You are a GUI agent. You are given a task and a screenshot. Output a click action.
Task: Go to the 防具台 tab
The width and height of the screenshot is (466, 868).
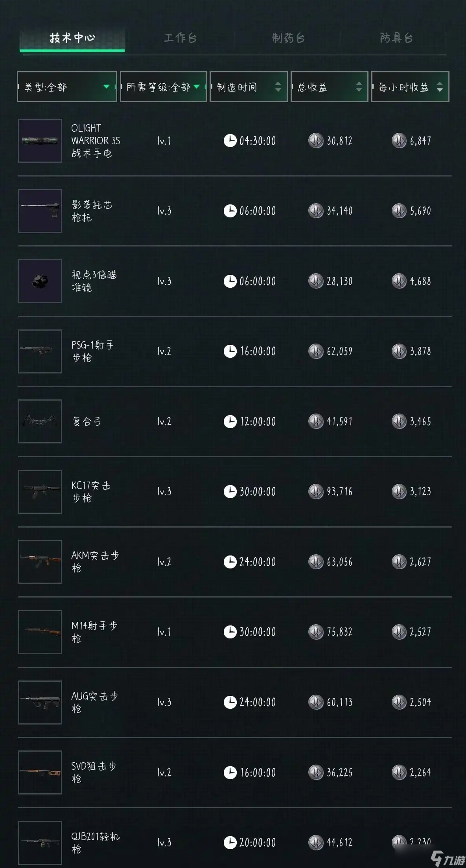click(x=396, y=38)
